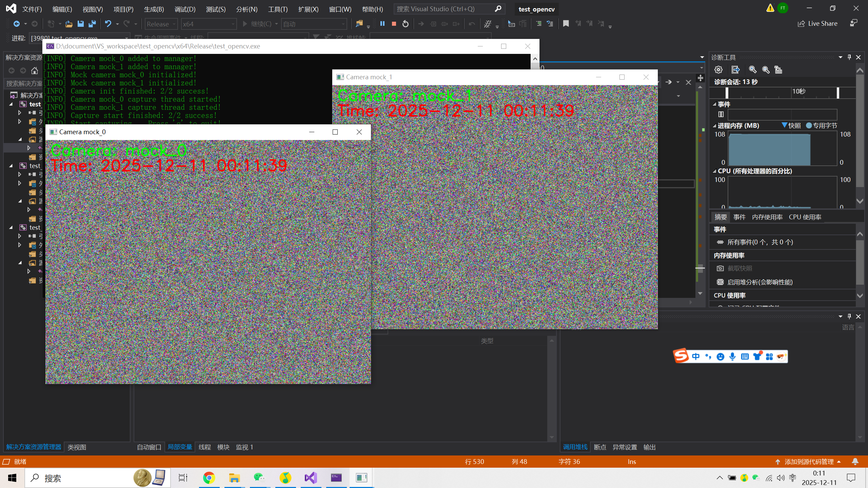The height and width of the screenshot is (488, 868).
Task: Click right handle of diagnostic timeline ruler
Action: (838, 93)
